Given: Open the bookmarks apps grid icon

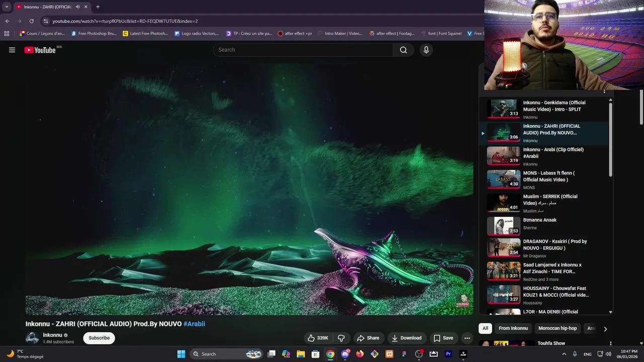Looking at the screenshot, I should point(7,34).
